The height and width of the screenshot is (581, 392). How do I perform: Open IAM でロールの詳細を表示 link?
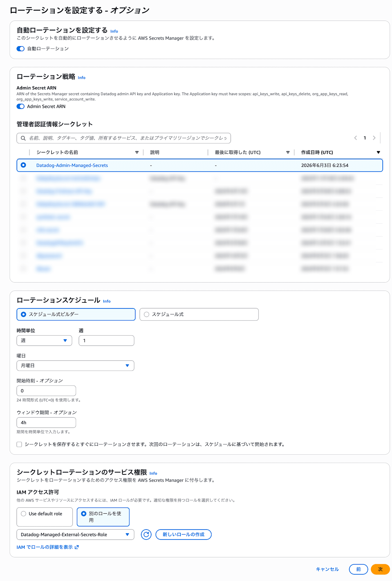(45, 547)
